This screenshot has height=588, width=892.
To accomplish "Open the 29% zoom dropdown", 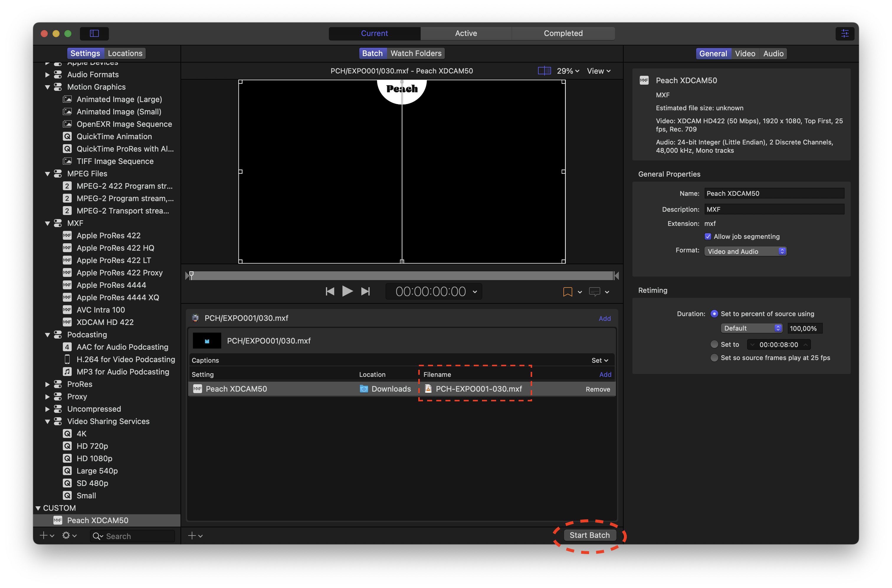I will pyautogui.click(x=568, y=71).
